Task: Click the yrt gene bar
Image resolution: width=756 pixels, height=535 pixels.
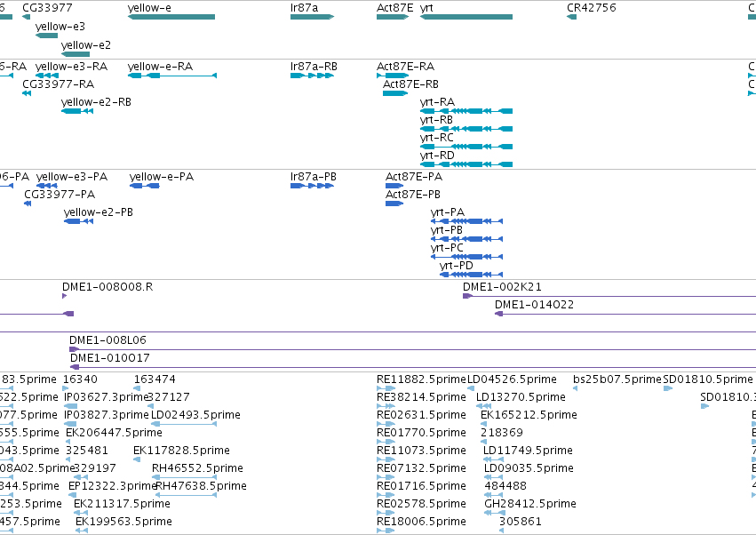Action: pos(466,17)
